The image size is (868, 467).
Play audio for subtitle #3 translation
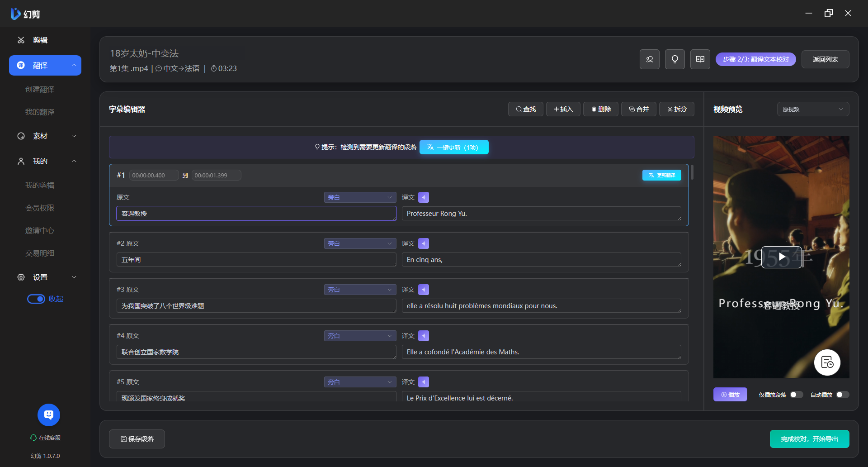(423, 290)
